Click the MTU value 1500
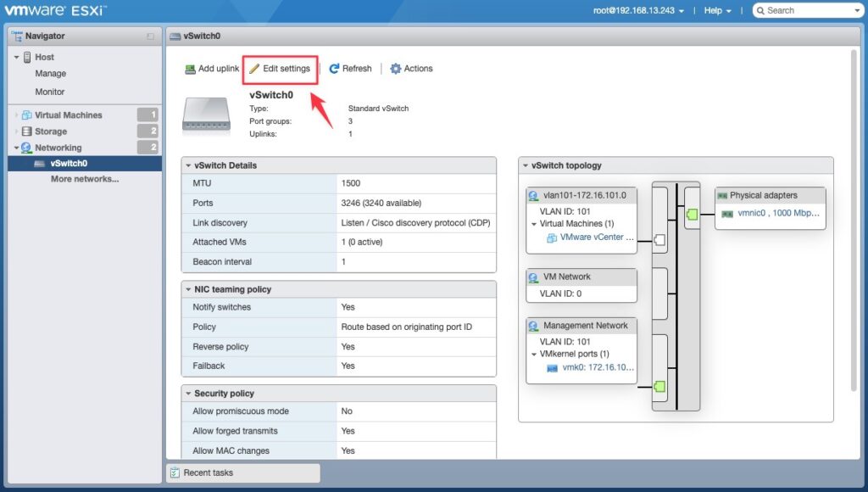This screenshot has width=868, height=492. coord(350,183)
